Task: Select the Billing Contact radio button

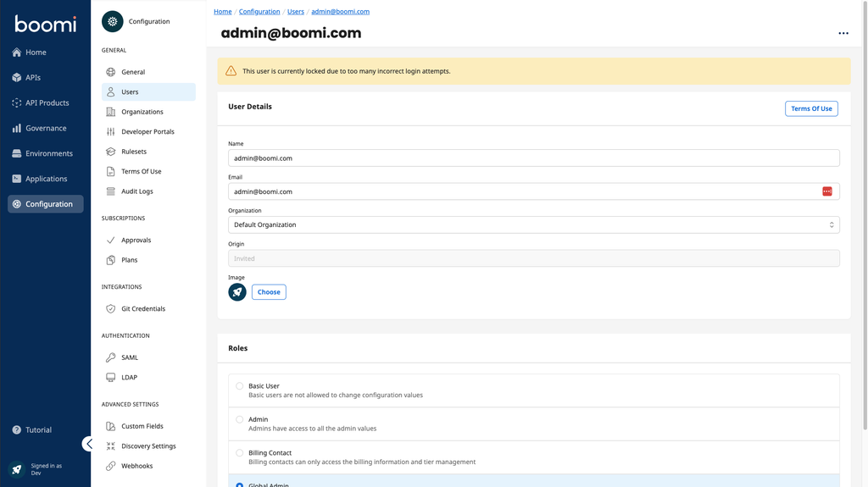Action: (240, 453)
